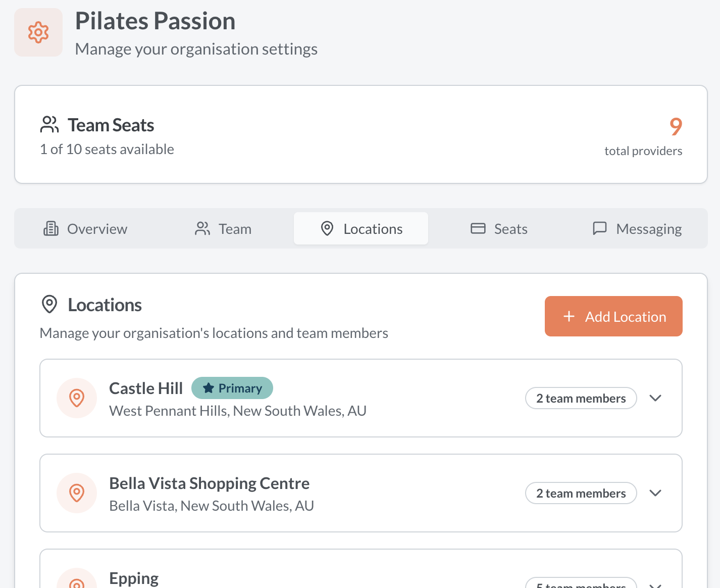Click the 9 total providers count
The image size is (720, 588).
(x=676, y=127)
